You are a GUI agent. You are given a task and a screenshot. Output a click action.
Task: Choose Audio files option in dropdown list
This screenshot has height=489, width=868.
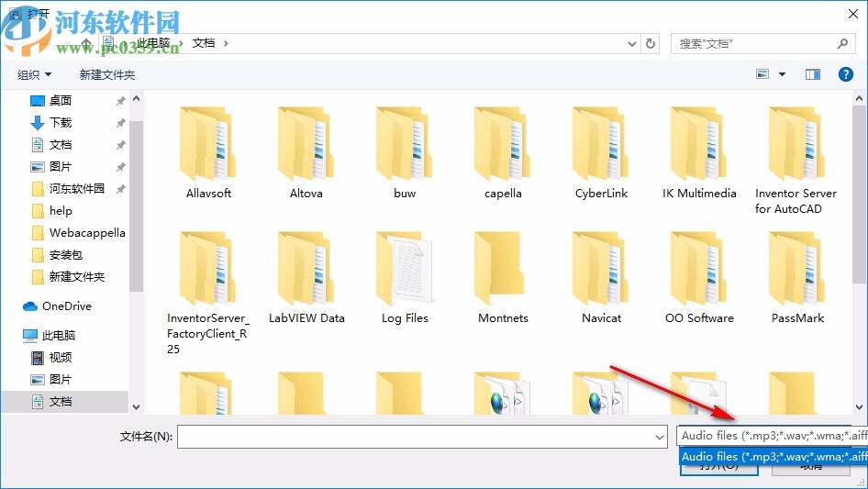point(773,457)
